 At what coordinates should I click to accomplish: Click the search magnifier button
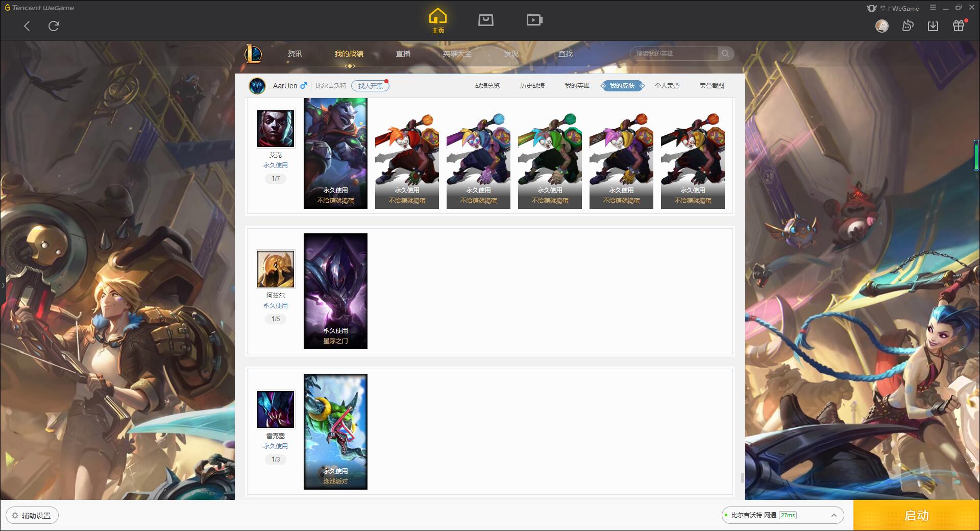click(725, 54)
